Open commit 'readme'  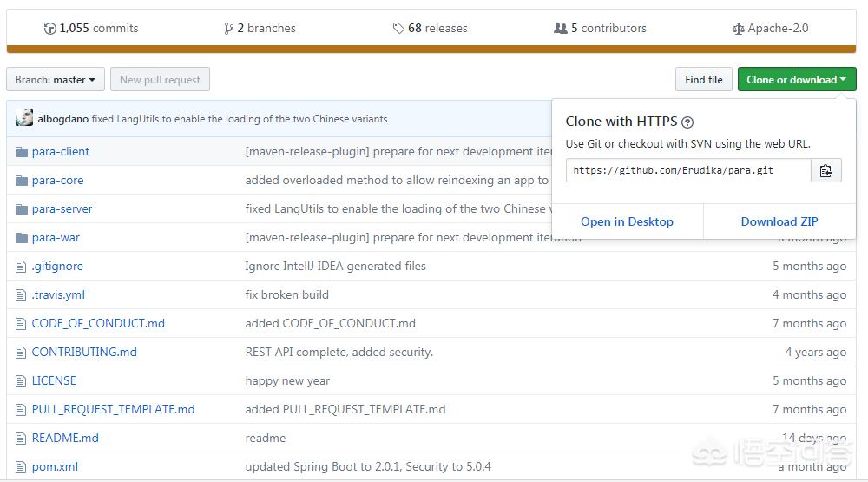coord(265,439)
